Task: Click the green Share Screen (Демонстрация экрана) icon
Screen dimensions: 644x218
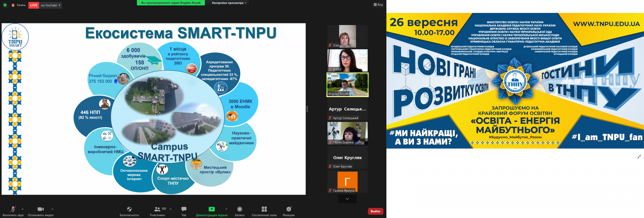Action: [212, 209]
